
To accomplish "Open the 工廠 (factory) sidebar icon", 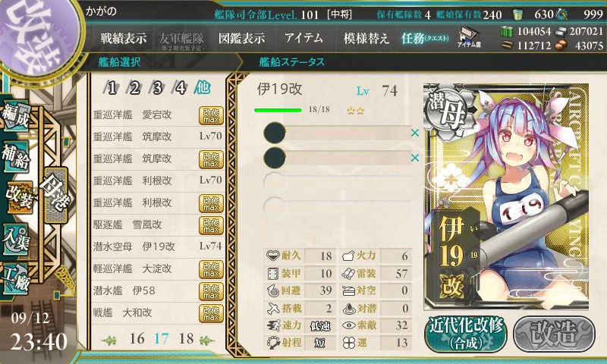I will click(x=16, y=279).
